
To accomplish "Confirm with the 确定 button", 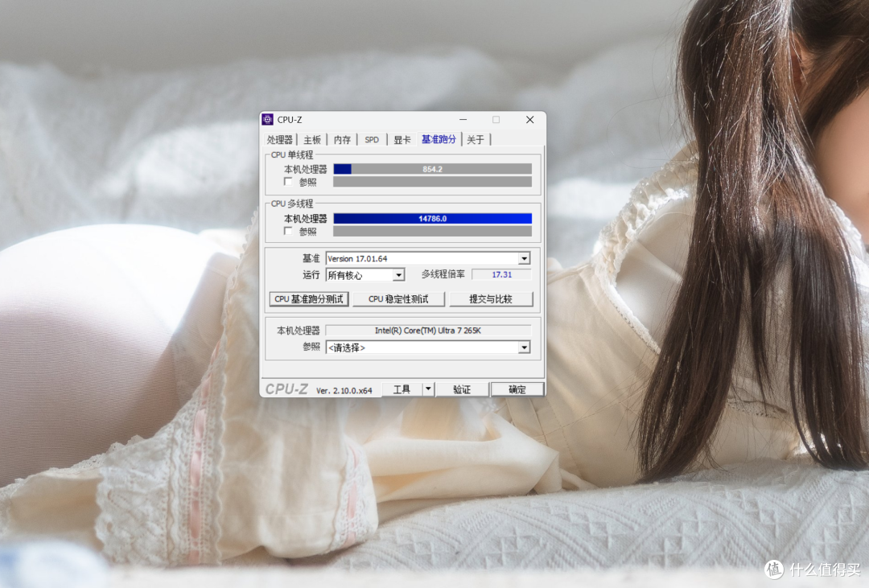I will point(517,389).
